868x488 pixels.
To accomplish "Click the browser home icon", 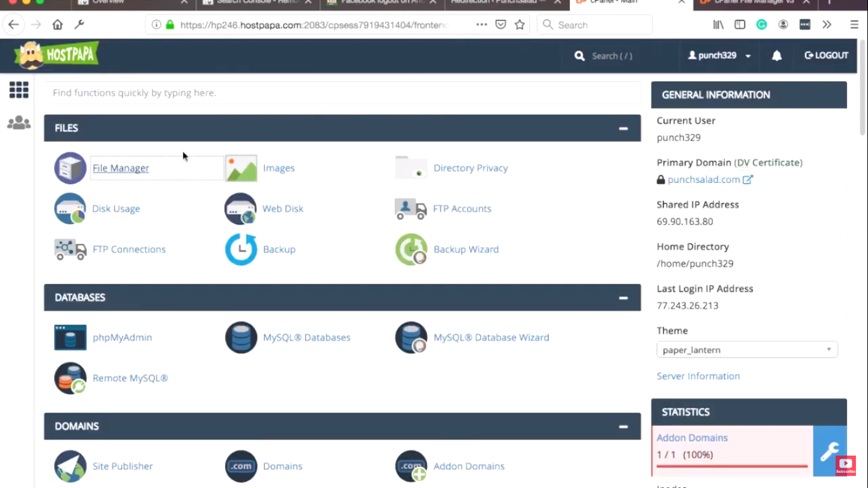I will pyautogui.click(x=57, y=25).
